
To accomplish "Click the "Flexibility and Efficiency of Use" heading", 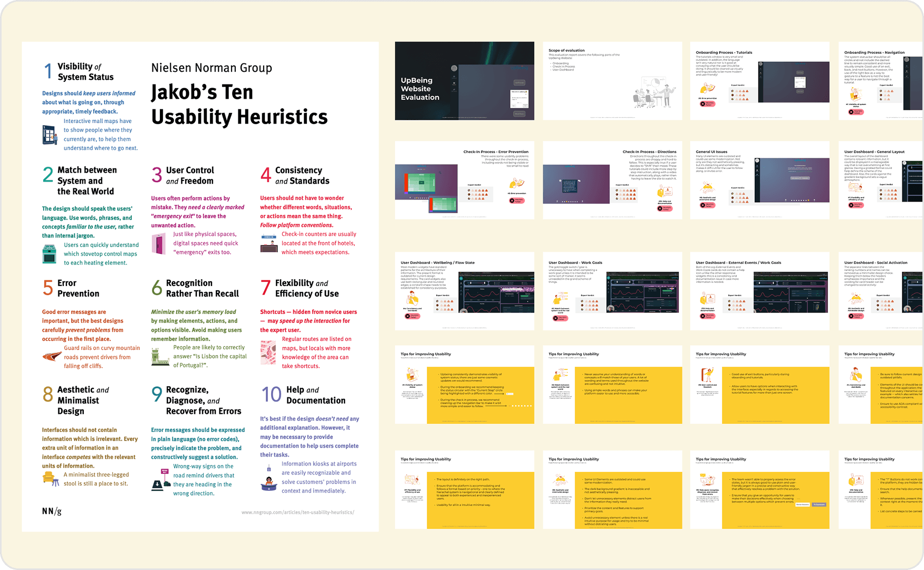I will pyautogui.click(x=307, y=288).
